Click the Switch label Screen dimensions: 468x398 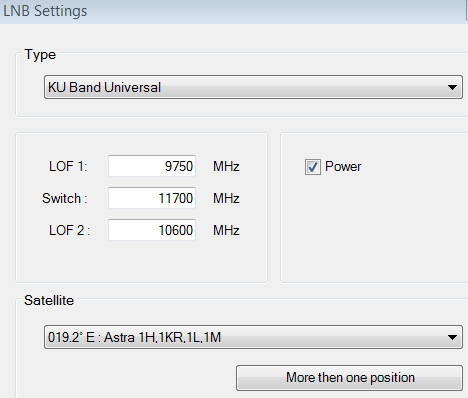[x=65, y=198]
